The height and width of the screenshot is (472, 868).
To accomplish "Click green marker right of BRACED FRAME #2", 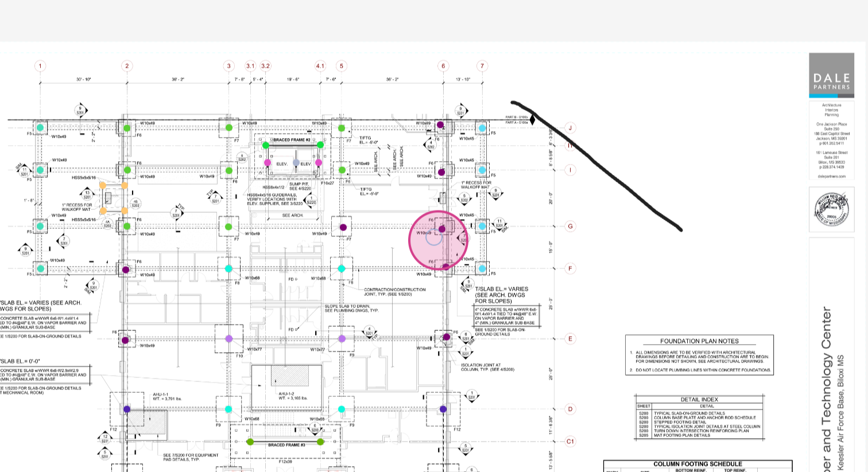I will [x=320, y=145].
